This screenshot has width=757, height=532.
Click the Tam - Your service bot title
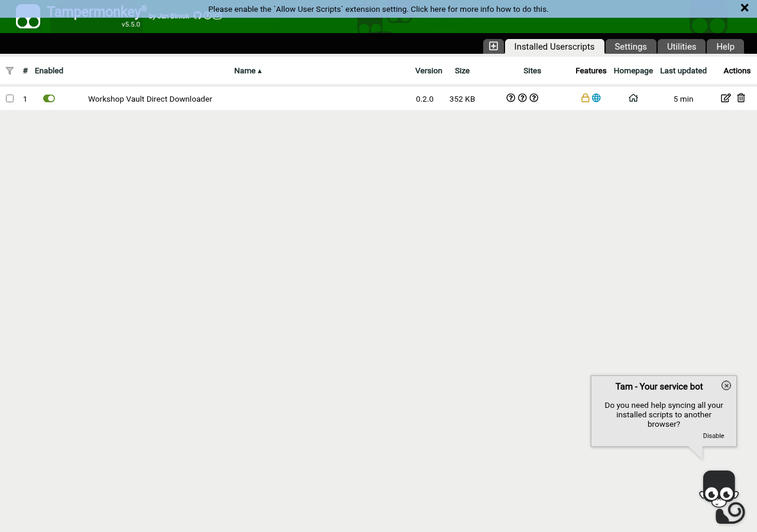(659, 387)
